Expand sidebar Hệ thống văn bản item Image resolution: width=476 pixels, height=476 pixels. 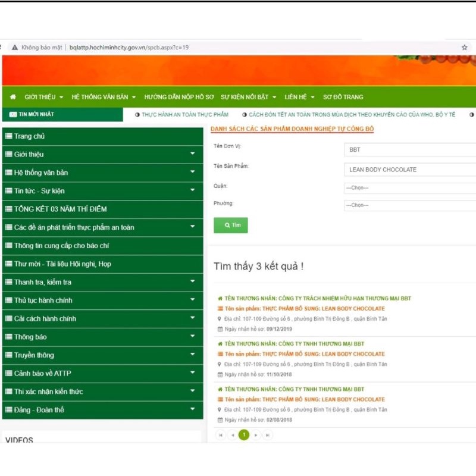102,173
